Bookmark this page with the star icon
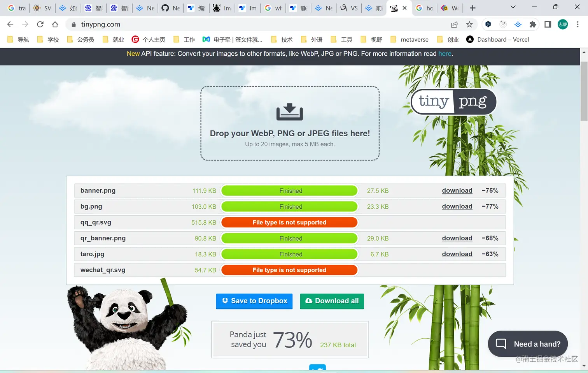Image resolution: width=588 pixels, height=373 pixels. click(469, 24)
